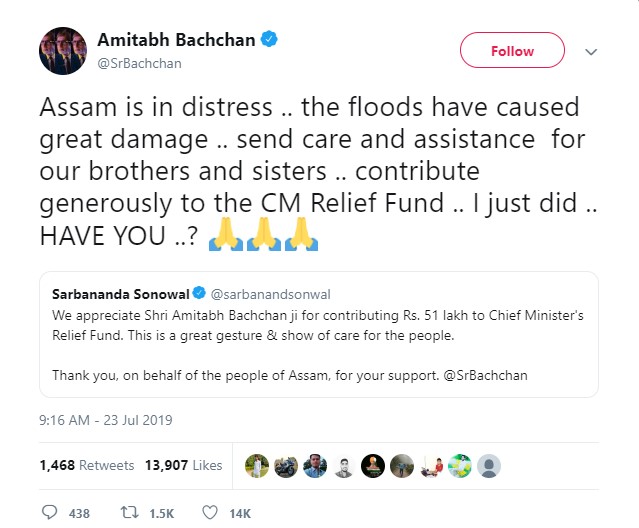The image size is (639, 528).
Task: Open the tweet options chevron dropdown
Action: (590, 50)
